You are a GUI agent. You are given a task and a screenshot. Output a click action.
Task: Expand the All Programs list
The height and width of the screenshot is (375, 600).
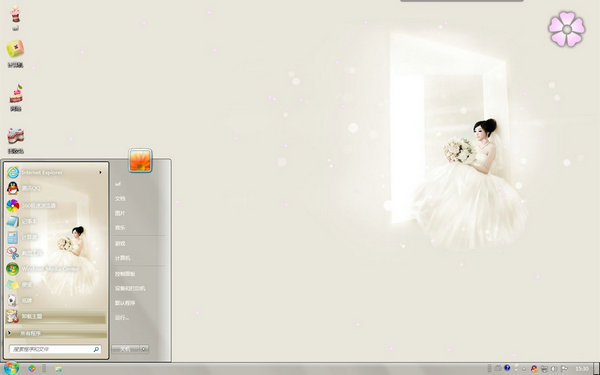pyautogui.click(x=56, y=333)
